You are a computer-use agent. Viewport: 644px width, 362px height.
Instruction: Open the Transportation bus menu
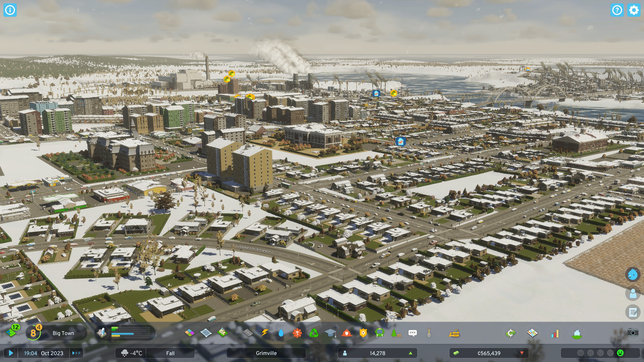(x=380, y=333)
